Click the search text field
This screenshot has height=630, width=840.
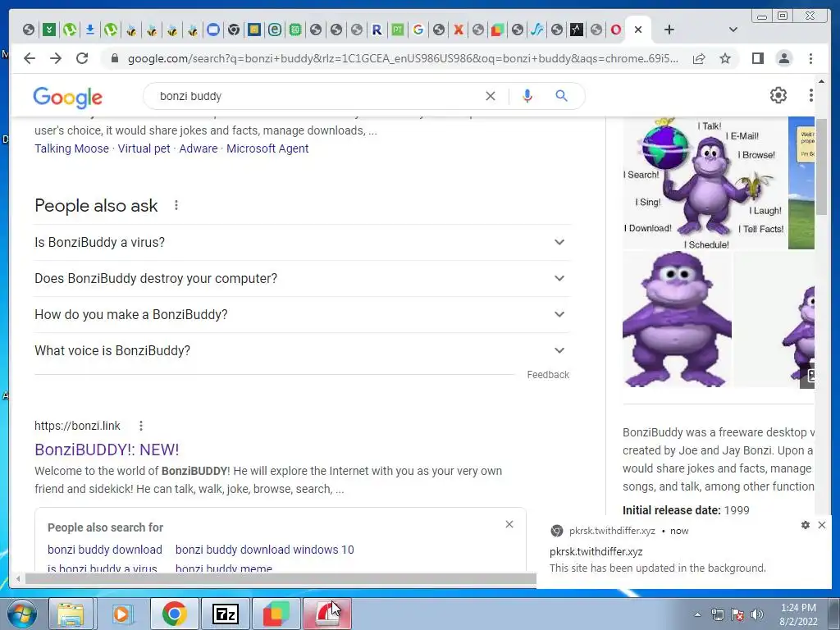tap(316, 96)
